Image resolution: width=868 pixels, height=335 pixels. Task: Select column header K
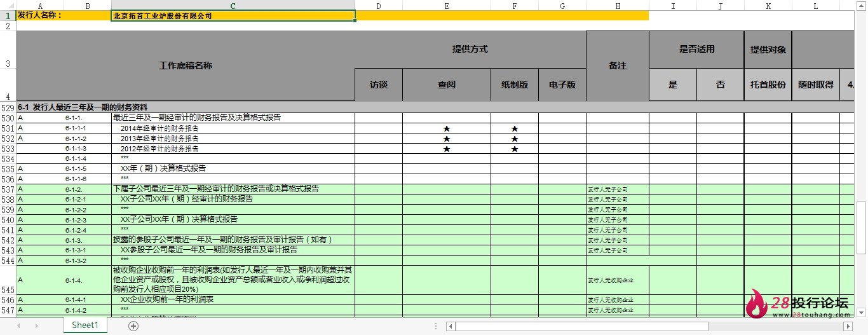click(768, 6)
